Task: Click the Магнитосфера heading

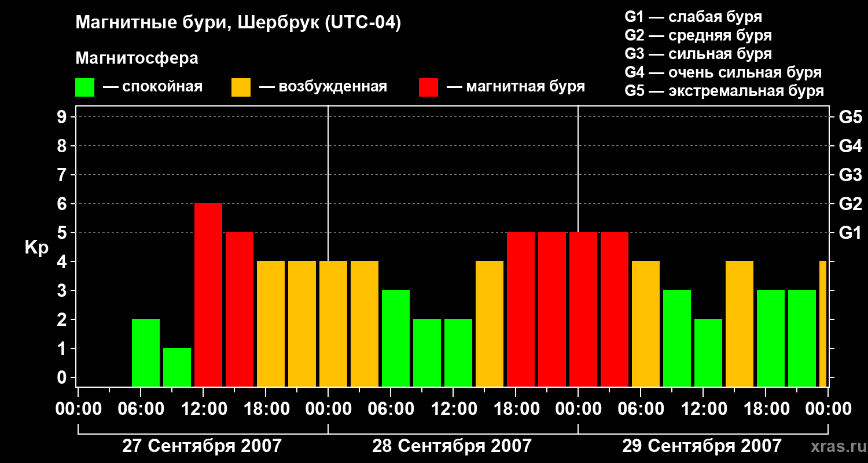Action: click(137, 58)
